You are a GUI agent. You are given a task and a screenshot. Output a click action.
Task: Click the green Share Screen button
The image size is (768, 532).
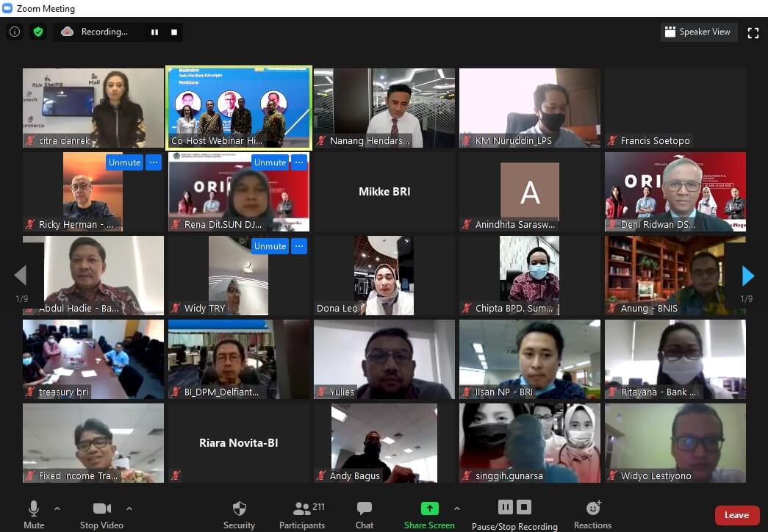429,514
